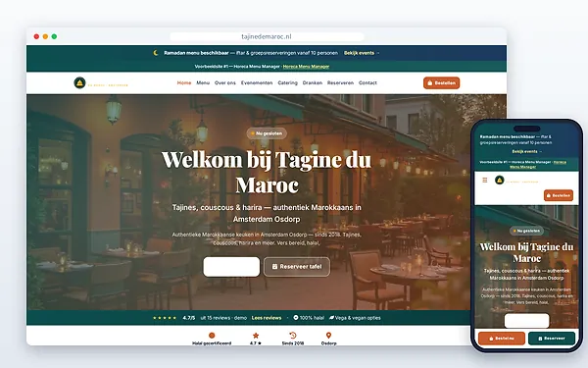The image size is (588, 368).
Task: Follow the Bekijk events link in desktop banner
Action: click(361, 53)
